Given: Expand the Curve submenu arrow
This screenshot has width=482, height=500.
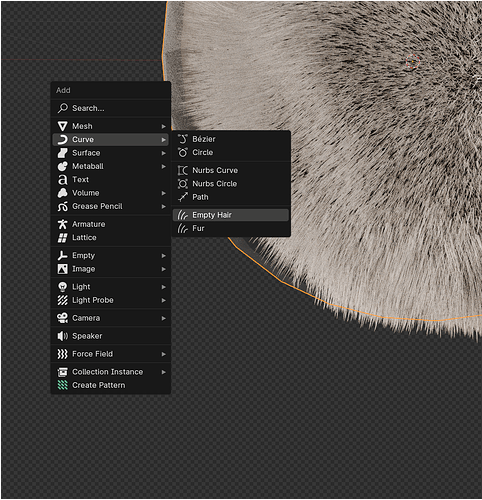Looking at the screenshot, I should coord(164,140).
